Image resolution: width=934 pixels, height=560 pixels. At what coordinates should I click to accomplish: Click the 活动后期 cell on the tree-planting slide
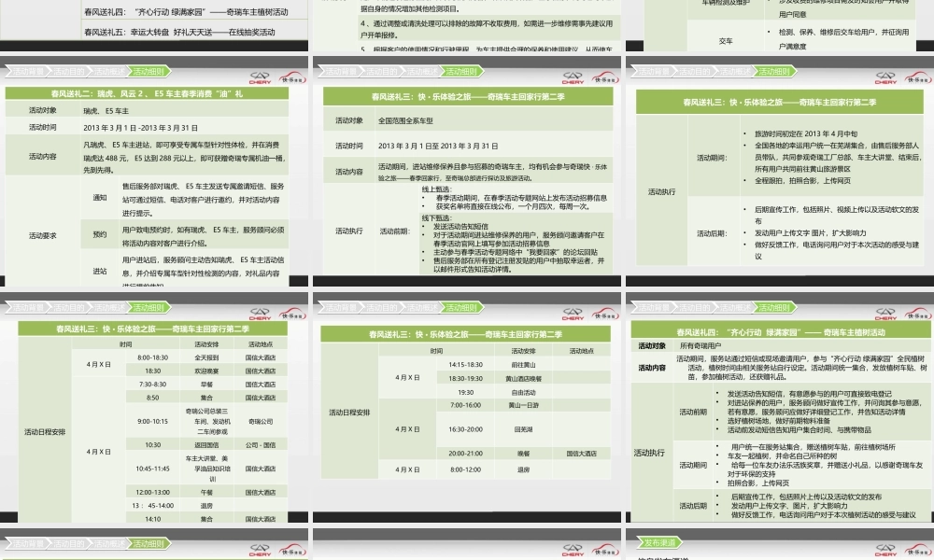pos(693,506)
